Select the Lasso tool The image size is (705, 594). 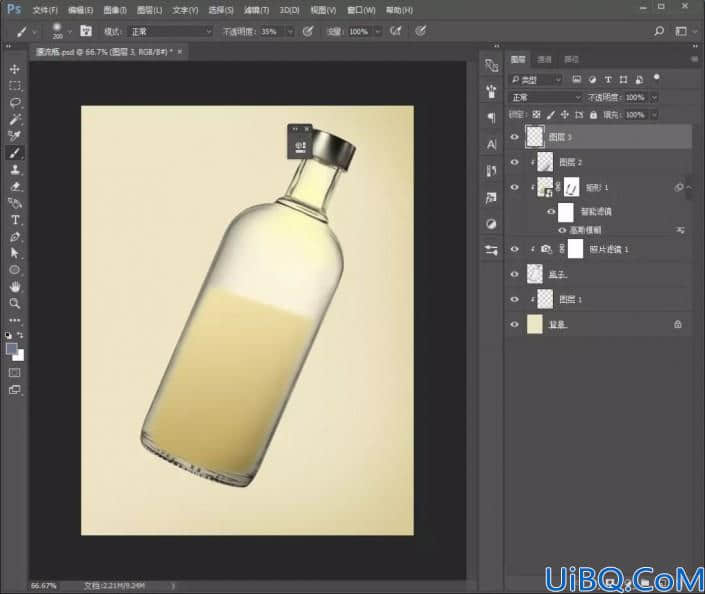pos(14,103)
